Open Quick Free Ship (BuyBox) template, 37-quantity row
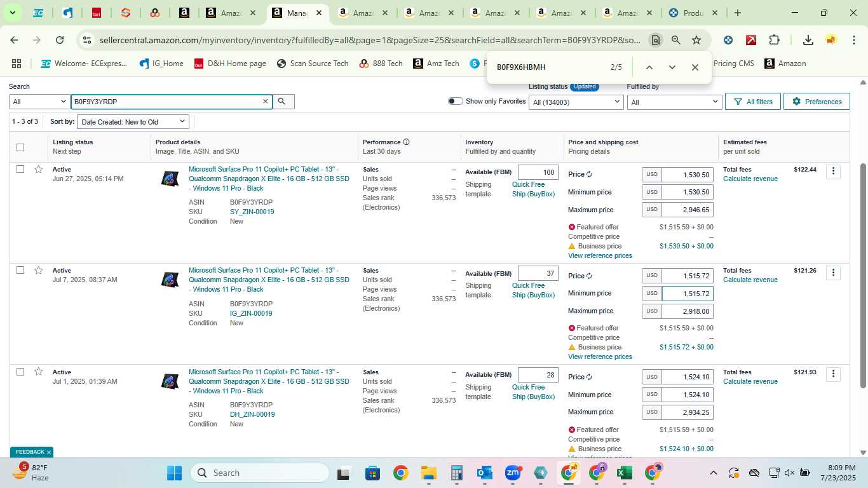 coord(533,290)
